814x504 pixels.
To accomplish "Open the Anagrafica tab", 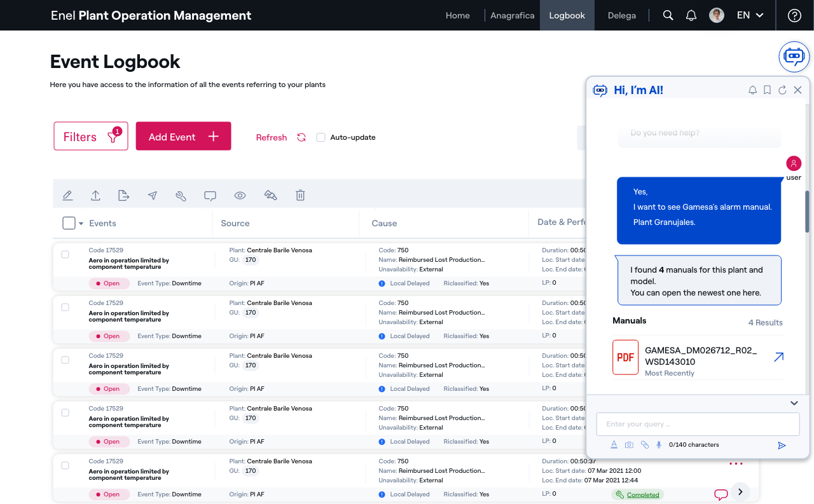I will point(513,15).
